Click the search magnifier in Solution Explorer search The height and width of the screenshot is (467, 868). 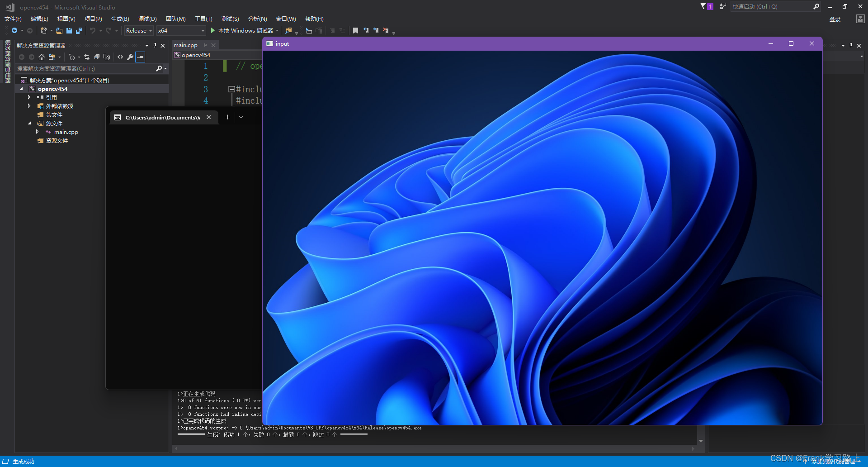(x=159, y=69)
